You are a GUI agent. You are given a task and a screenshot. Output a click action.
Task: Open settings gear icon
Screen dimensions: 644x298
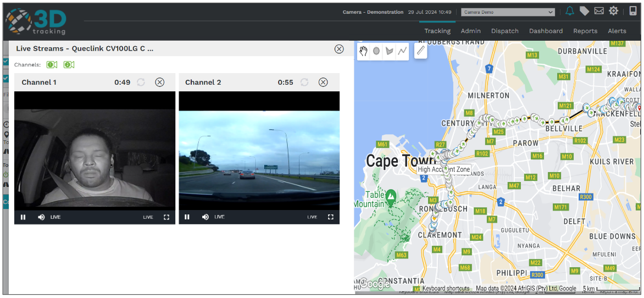(x=614, y=11)
